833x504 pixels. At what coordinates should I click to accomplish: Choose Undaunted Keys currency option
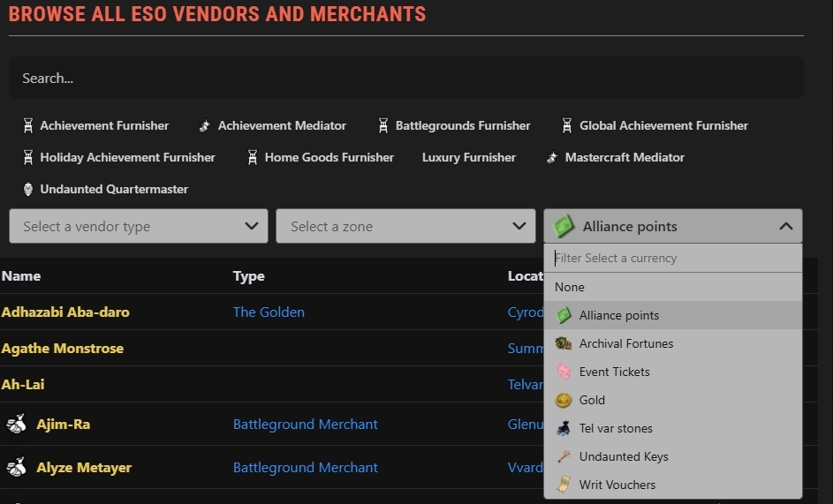pos(673,456)
